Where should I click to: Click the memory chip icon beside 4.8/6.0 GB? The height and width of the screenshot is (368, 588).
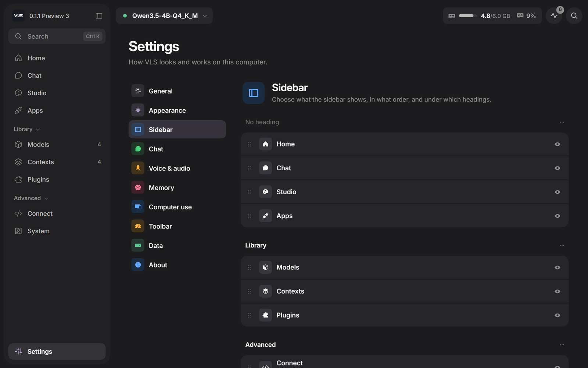[452, 16]
